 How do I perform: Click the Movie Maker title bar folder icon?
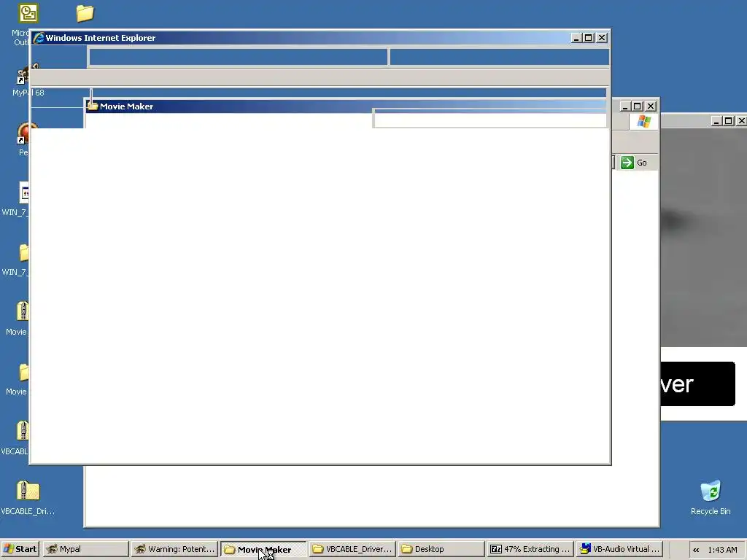pyautogui.click(x=93, y=106)
